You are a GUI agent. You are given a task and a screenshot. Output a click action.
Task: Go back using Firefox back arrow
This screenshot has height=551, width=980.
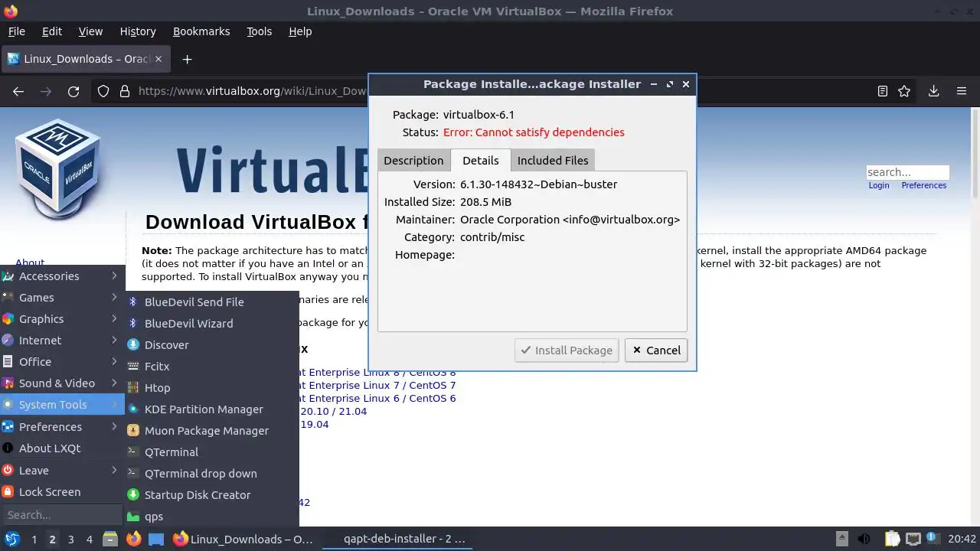tap(18, 91)
